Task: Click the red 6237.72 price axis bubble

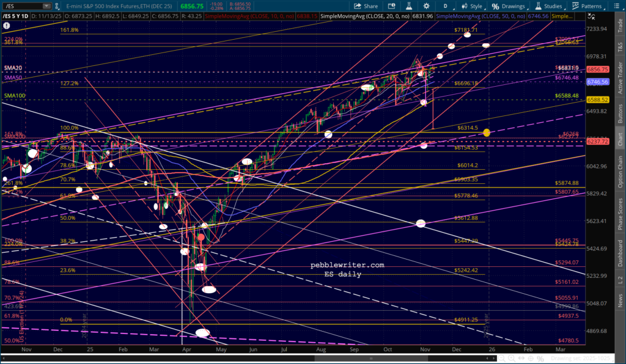Action: coord(598,142)
